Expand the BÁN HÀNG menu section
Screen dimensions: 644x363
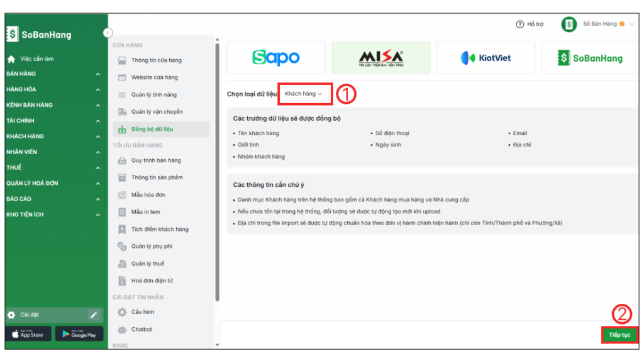(53, 74)
